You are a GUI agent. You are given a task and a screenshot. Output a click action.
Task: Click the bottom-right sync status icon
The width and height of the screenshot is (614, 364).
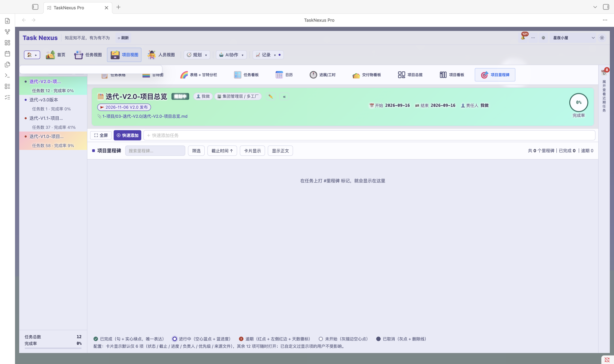tap(607, 360)
